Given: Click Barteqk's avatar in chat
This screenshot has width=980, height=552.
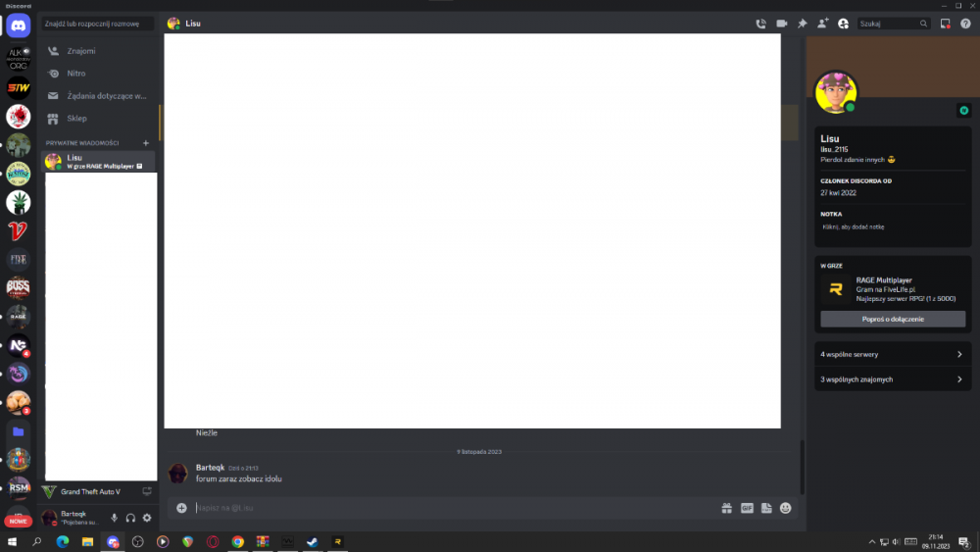Looking at the screenshot, I should [x=178, y=474].
